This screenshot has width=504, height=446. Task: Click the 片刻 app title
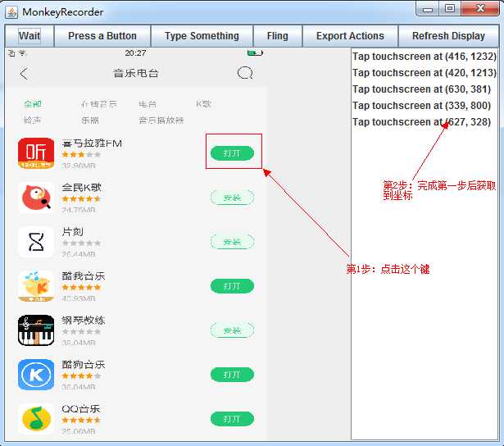72,232
